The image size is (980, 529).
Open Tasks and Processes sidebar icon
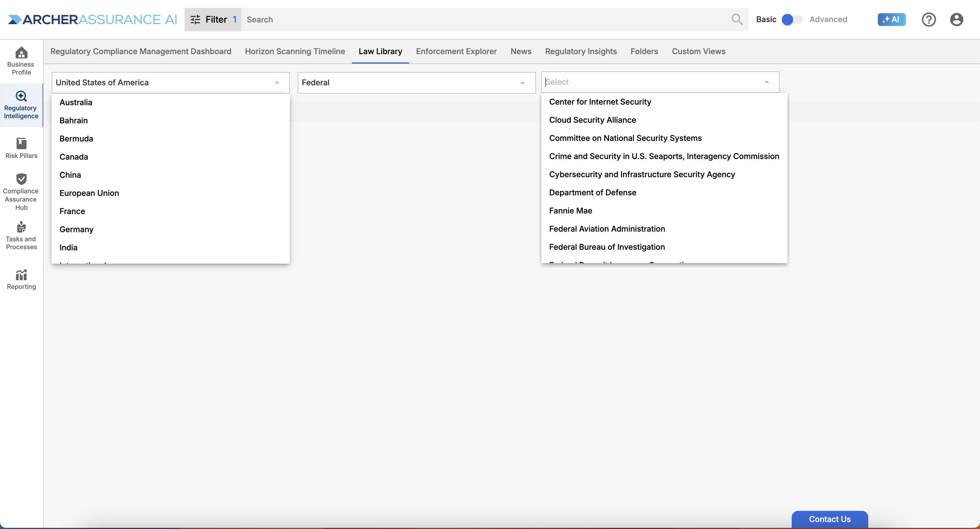(x=21, y=227)
